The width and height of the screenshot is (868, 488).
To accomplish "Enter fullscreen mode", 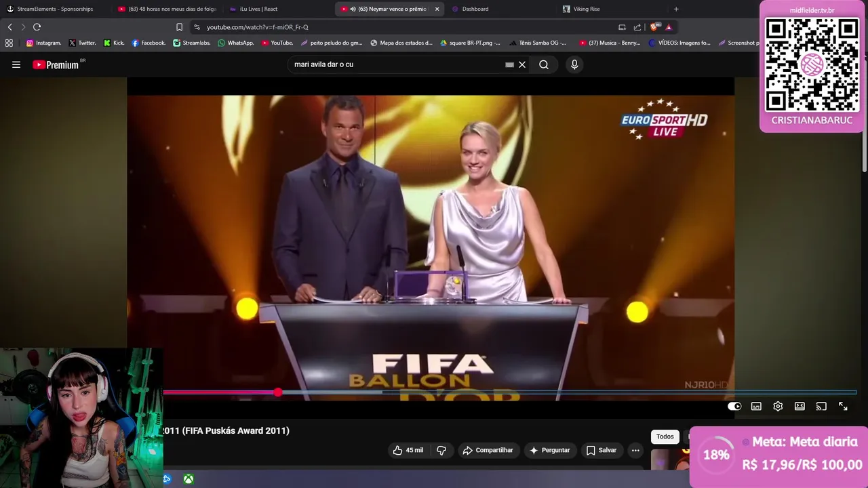I will (843, 406).
